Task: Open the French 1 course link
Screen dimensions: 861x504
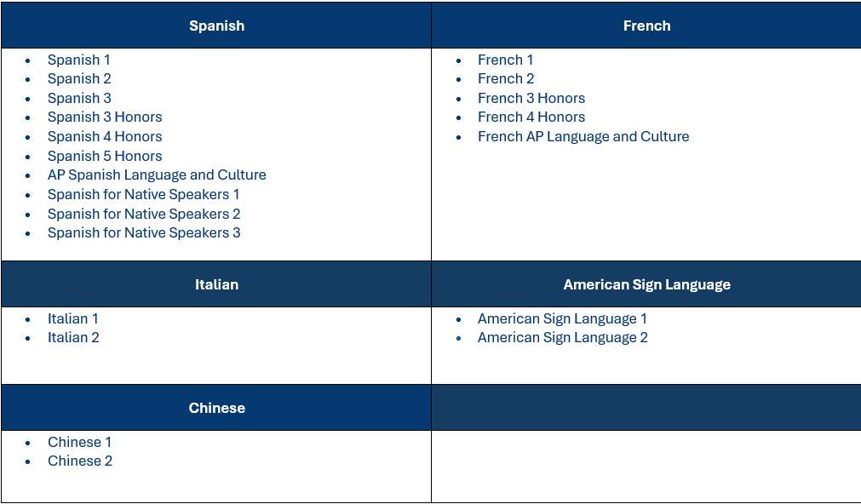Action: [x=505, y=60]
